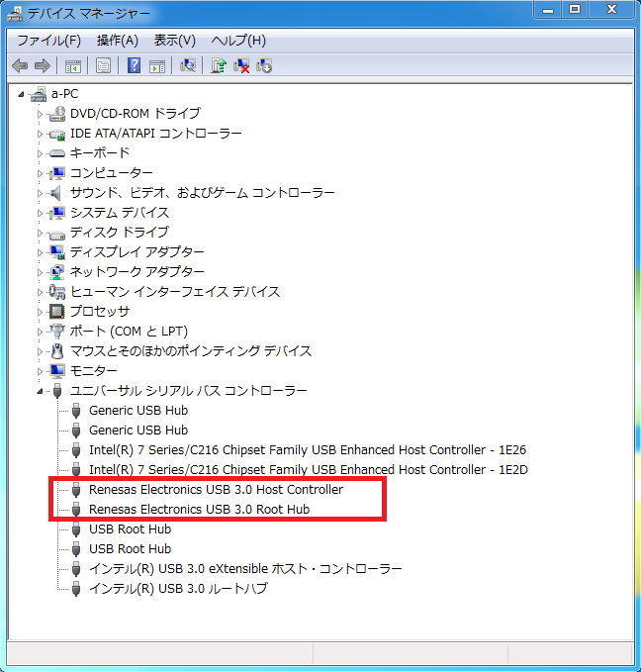Expand the ポート (COM と LPT) node
This screenshot has width=641, height=672.
40,332
